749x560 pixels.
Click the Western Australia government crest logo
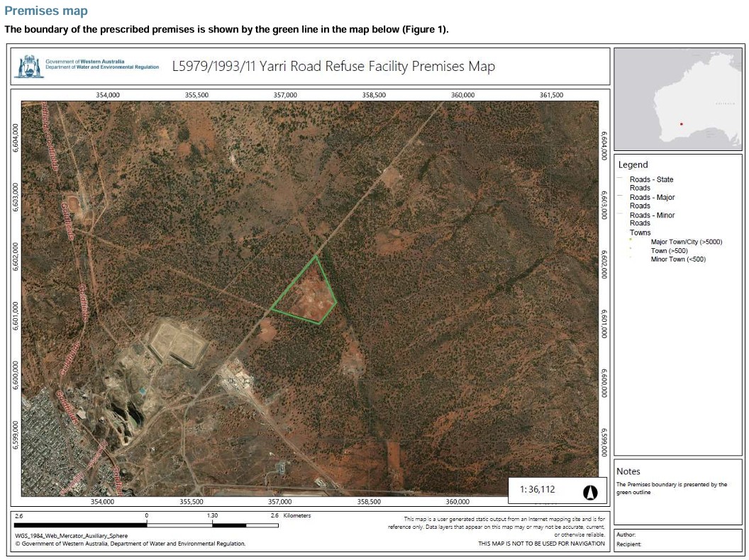click(29, 67)
